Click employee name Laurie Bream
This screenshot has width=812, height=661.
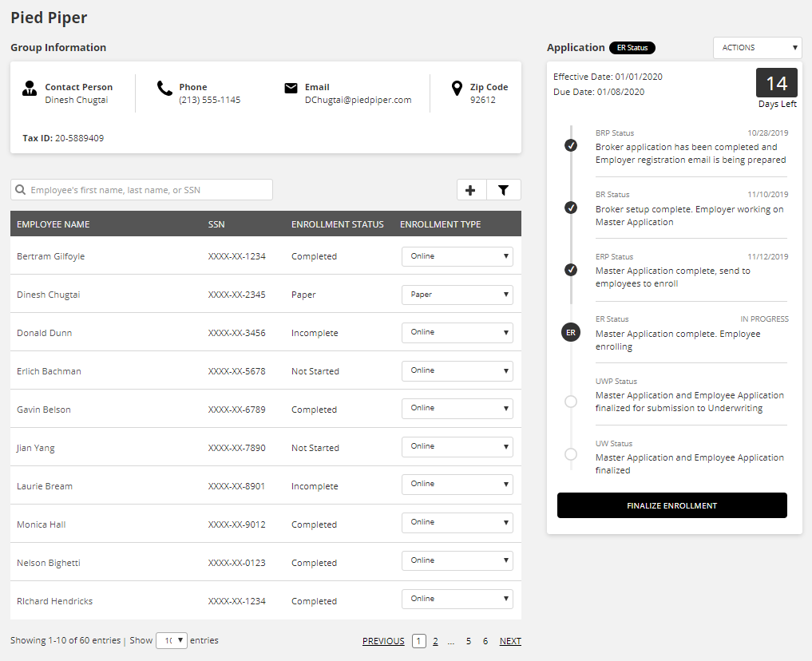coord(45,486)
